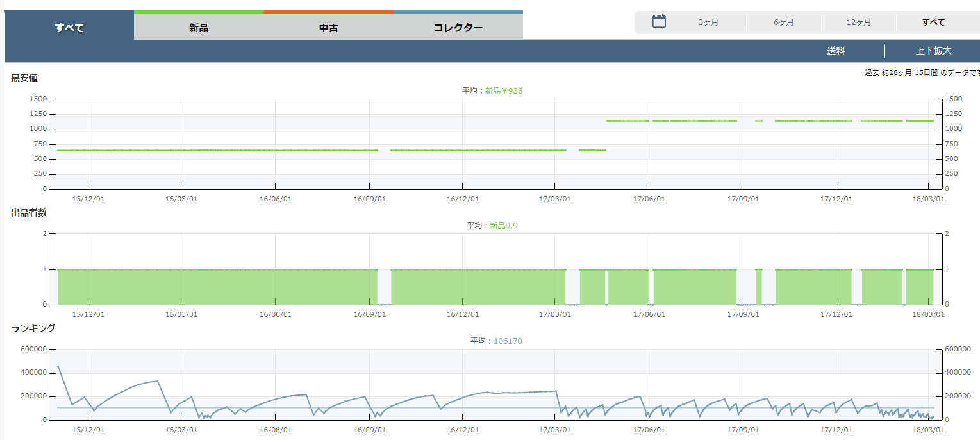Pick the 12ヶ月 period option
980x440 pixels.
point(858,22)
